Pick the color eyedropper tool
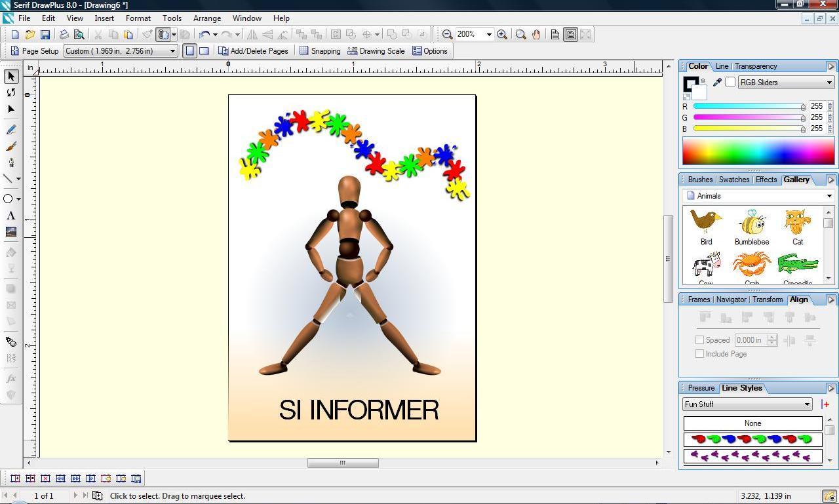Image resolution: width=839 pixels, height=504 pixels. 717,82
